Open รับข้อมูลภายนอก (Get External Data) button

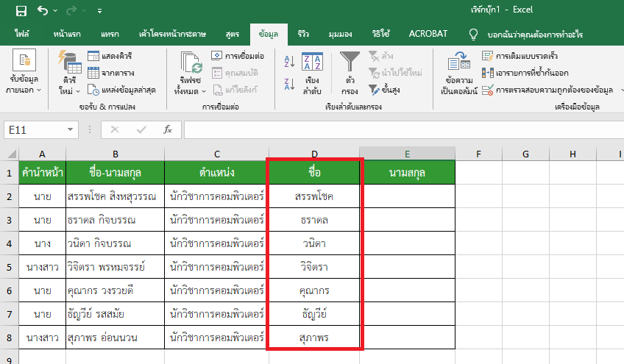(24, 72)
